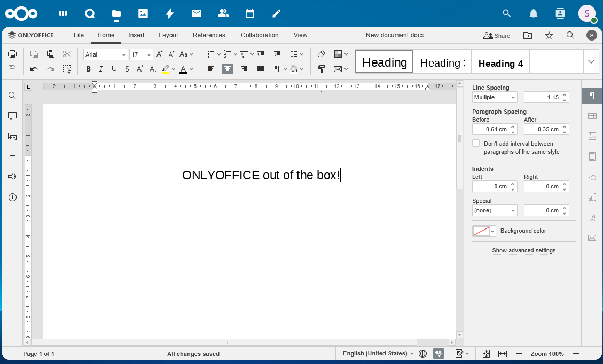Open the References tab

point(209,35)
